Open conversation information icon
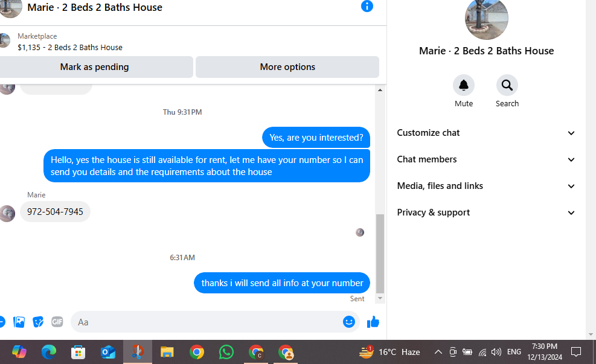The height and width of the screenshot is (364, 596). [367, 6]
